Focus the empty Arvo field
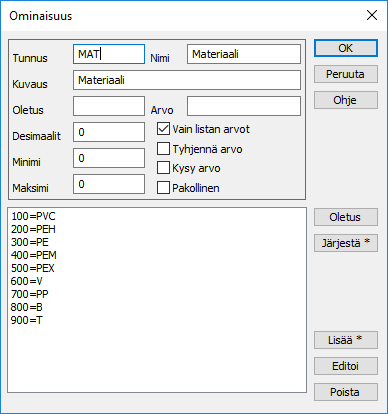 244,106
